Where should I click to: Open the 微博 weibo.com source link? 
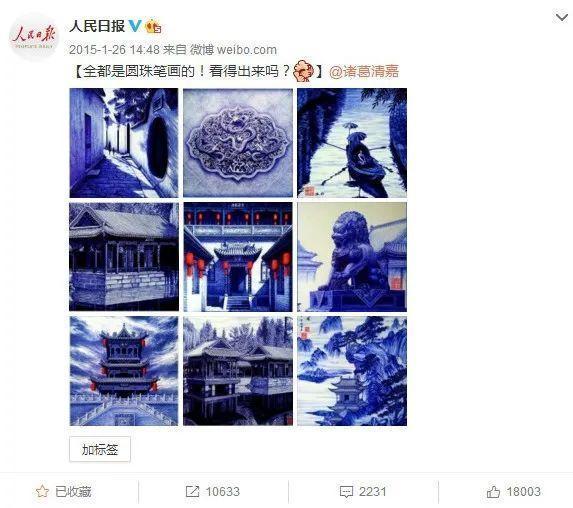point(234,49)
